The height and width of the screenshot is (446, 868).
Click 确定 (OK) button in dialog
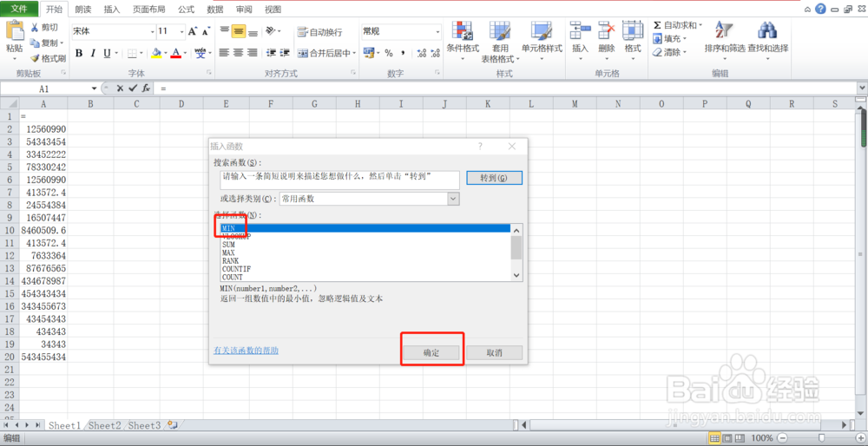click(431, 353)
